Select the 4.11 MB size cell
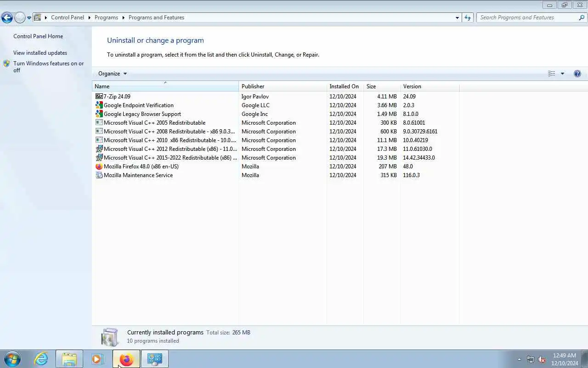The height and width of the screenshot is (368, 588). click(x=387, y=97)
